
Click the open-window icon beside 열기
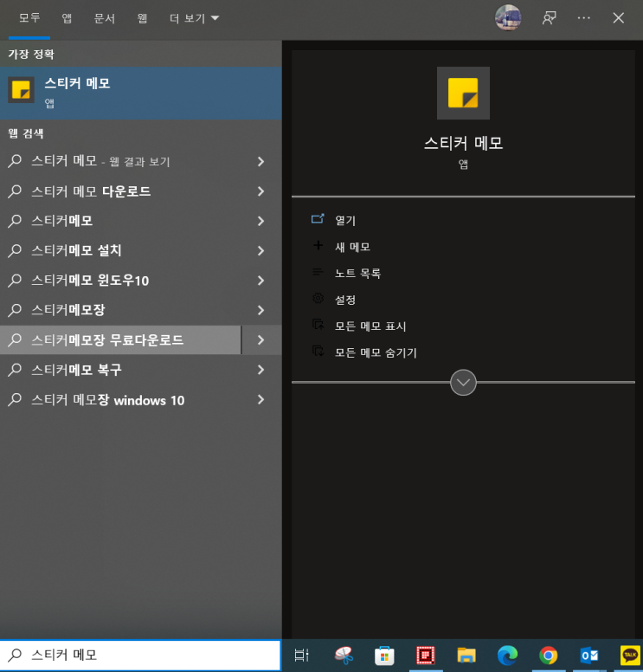[x=318, y=219]
